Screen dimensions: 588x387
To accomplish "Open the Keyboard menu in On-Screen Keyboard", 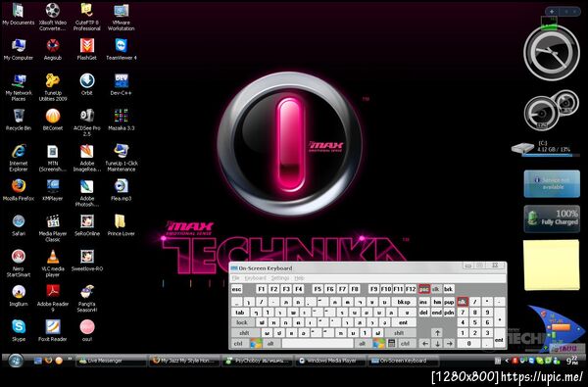I will 255,278.
